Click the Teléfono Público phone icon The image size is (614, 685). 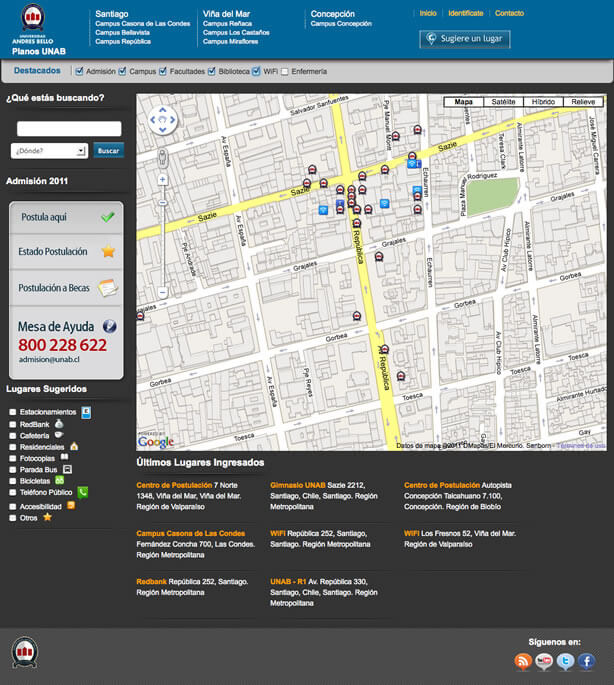tap(83, 492)
